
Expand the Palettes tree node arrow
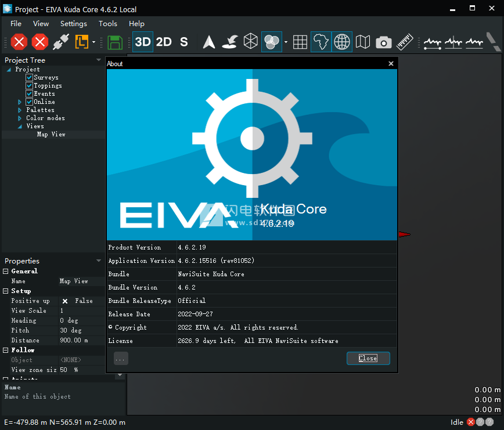(x=20, y=110)
